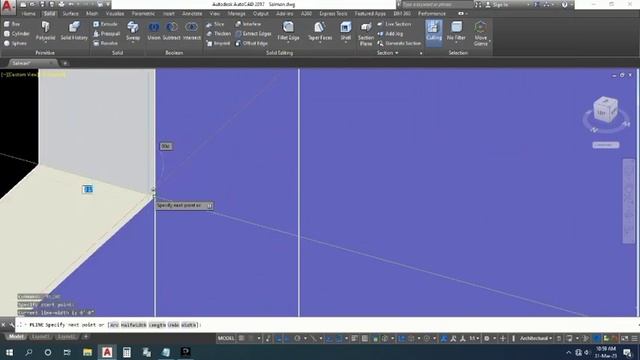Open the Sweep dropdown arrow
Screen dimensions: 640x360
[133, 42]
